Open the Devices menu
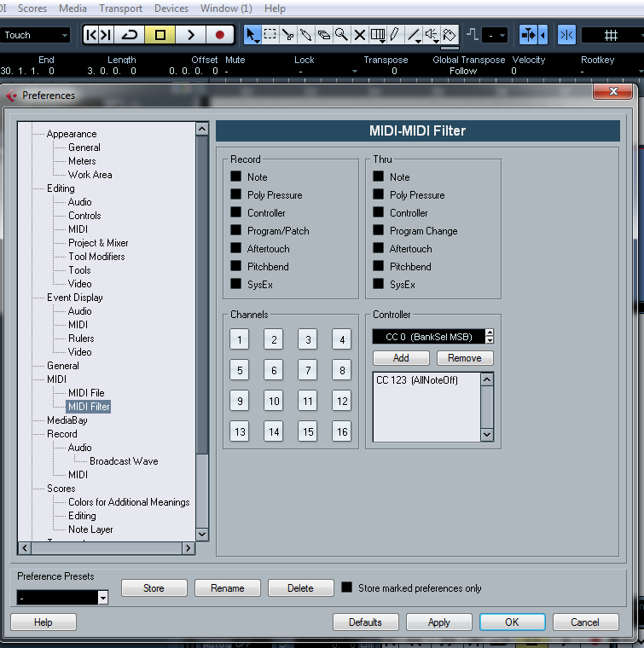The width and height of the screenshot is (644, 648). [171, 9]
